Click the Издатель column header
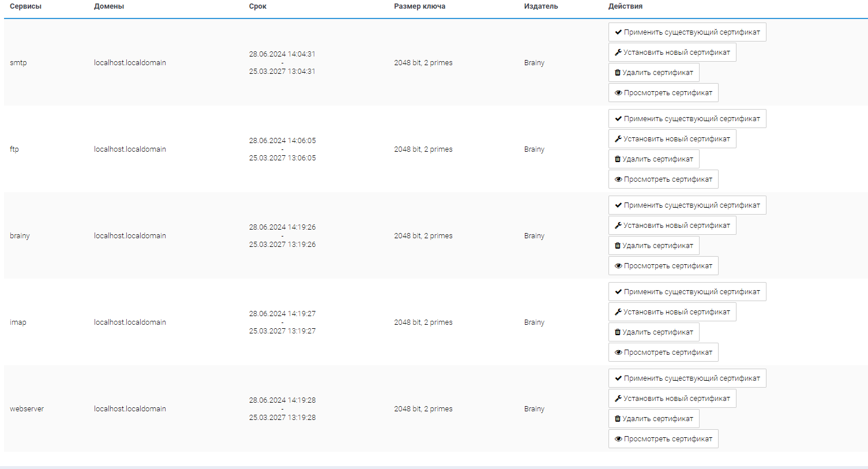 [540, 6]
